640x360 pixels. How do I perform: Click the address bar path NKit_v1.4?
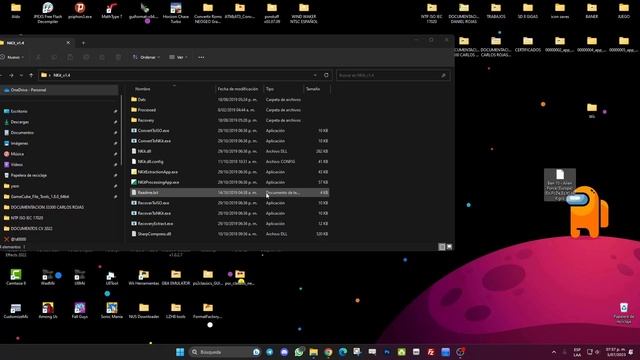pyautogui.click(x=62, y=76)
